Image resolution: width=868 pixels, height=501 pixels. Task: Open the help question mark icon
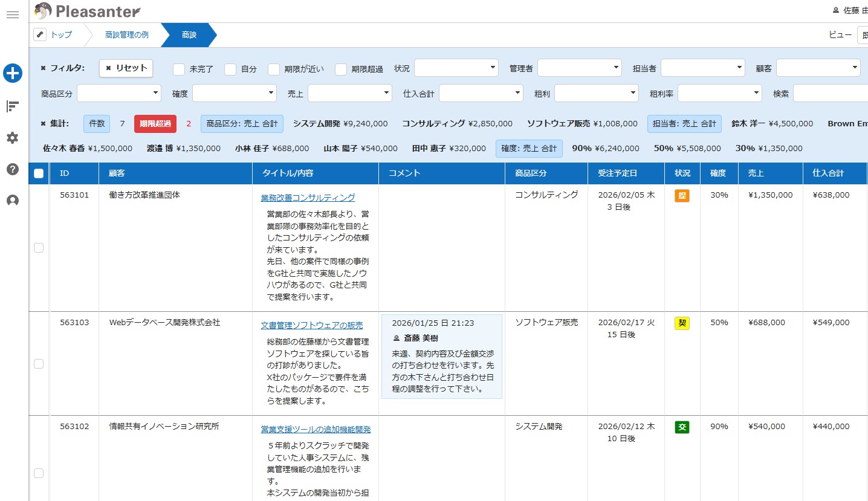[12, 169]
